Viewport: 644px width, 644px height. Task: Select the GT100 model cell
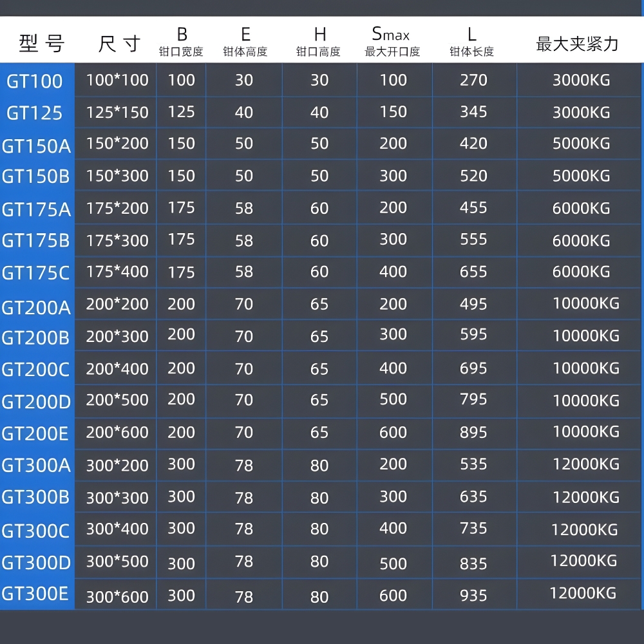click(x=35, y=81)
